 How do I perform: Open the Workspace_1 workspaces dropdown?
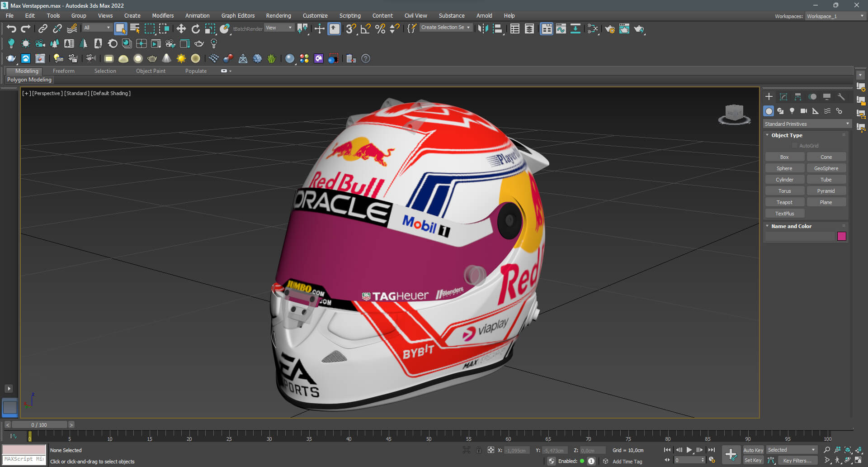point(835,16)
